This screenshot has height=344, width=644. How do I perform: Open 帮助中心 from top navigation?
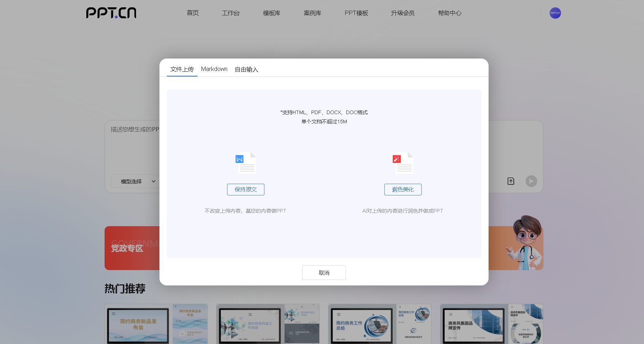tap(449, 13)
